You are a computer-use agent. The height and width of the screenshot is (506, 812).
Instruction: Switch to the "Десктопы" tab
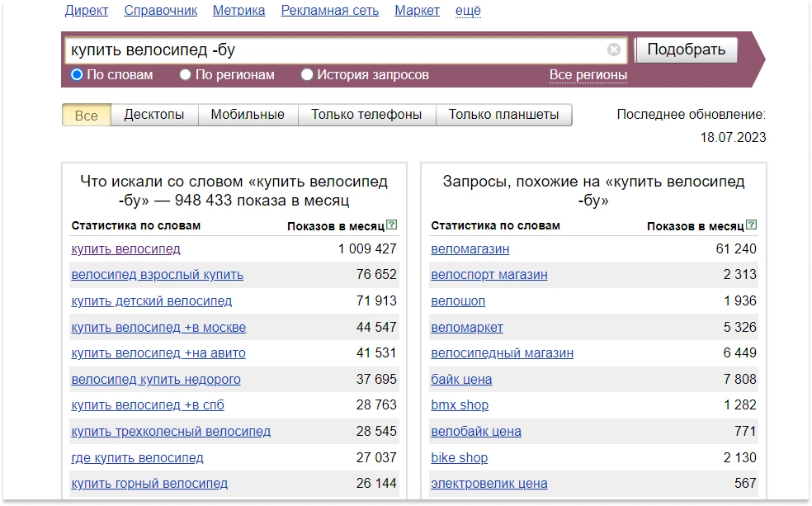coord(154,115)
